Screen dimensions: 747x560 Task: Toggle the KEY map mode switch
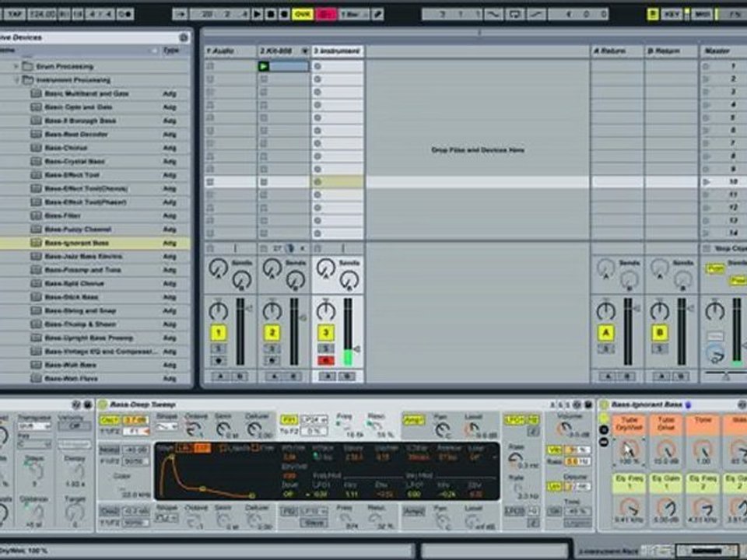pyautogui.click(x=672, y=14)
